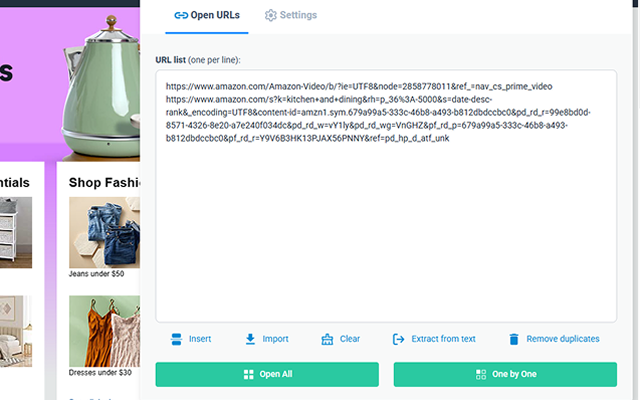Open Jeans under $50 thumbnail on Amazon page
Viewport: 640px width, 400px height.
(x=104, y=232)
